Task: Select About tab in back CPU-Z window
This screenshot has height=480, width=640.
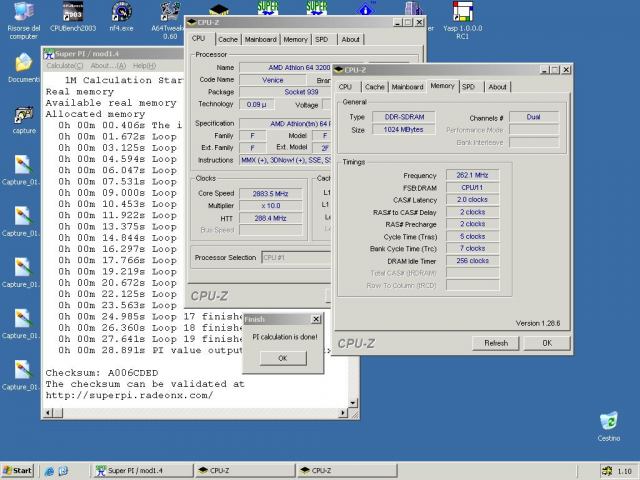Action: click(x=350, y=40)
